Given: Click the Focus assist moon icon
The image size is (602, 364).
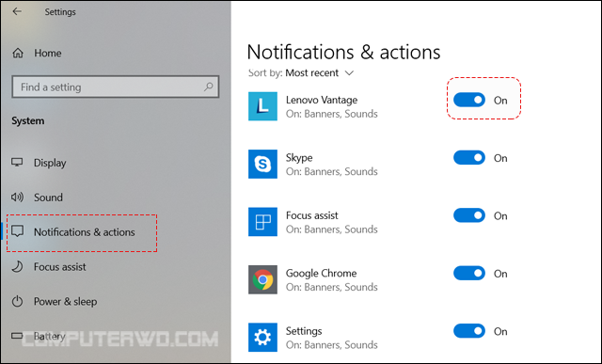Looking at the screenshot, I should (17, 266).
